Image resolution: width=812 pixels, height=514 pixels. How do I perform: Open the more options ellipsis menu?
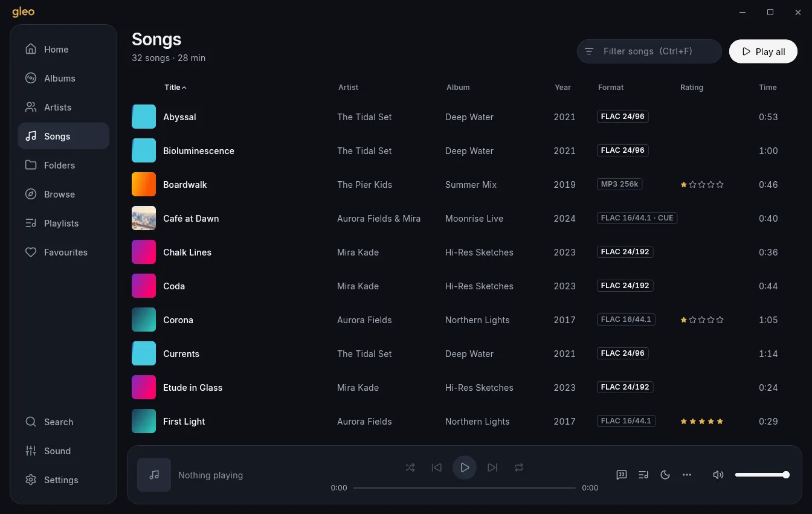pos(687,475)
